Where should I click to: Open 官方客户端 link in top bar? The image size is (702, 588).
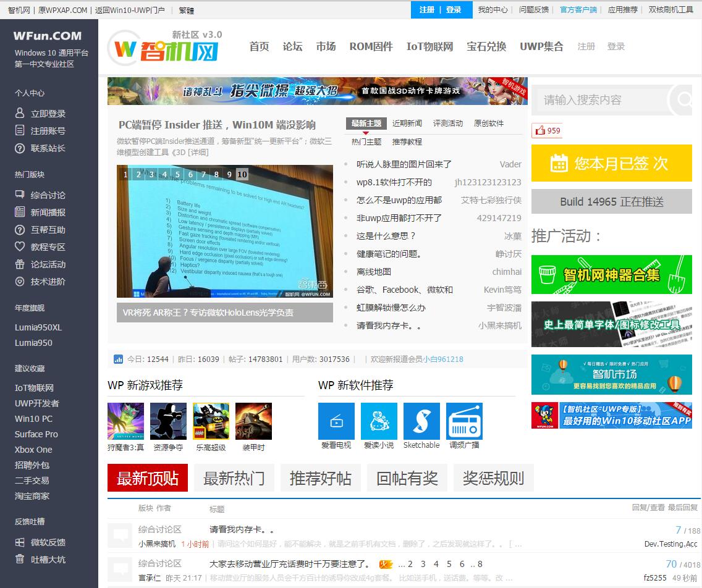coord(578,9)
